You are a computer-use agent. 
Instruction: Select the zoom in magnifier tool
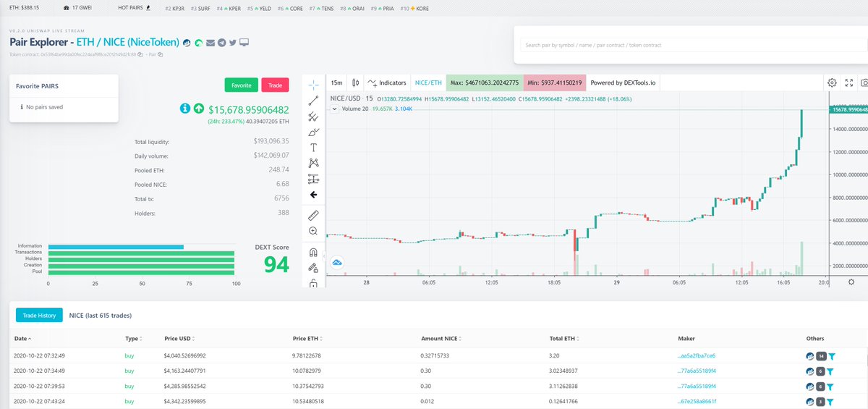coord(313,231)
